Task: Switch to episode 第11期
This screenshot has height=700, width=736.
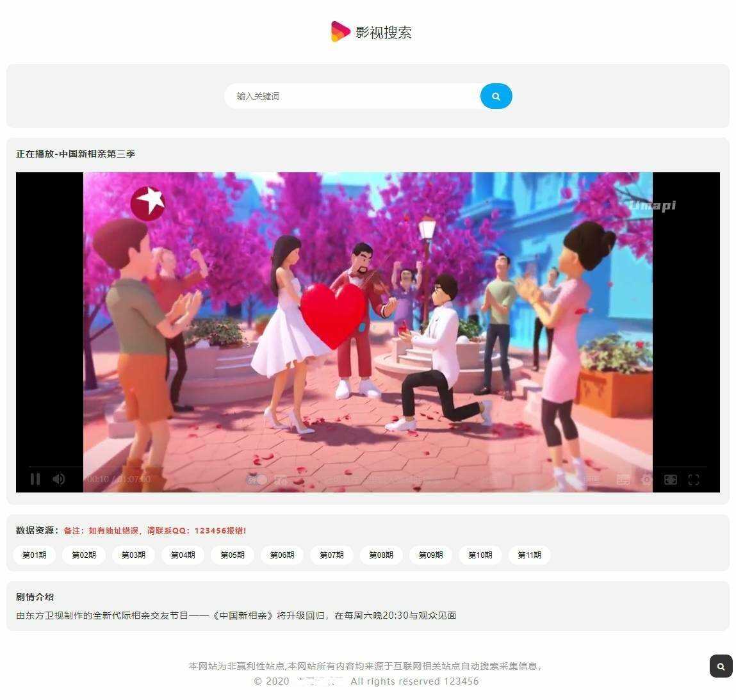Action: click(x=530, y=555)
